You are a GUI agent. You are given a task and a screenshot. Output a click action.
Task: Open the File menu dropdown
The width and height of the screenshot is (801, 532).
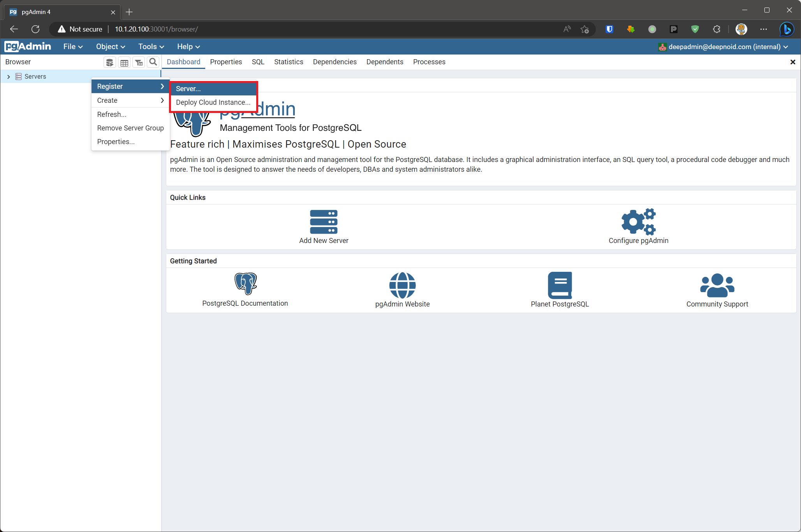pyautogui.click(x=73, y=46)
